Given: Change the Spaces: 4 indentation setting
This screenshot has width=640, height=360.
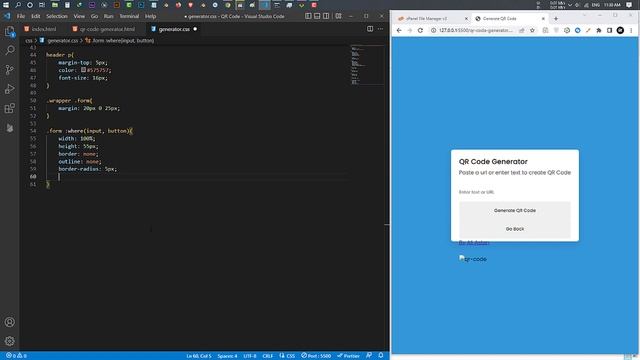Looking at the screenshot, I should (227, 356).
